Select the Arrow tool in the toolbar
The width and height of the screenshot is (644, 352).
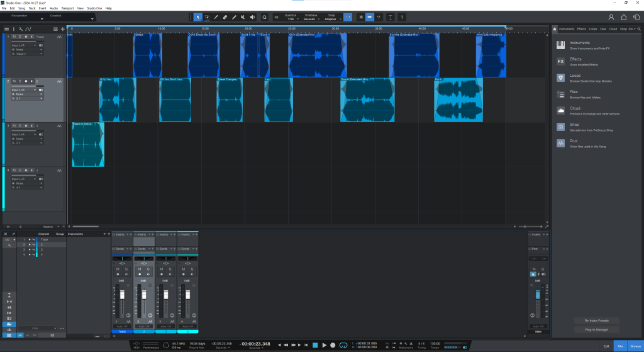coord(197,17)
